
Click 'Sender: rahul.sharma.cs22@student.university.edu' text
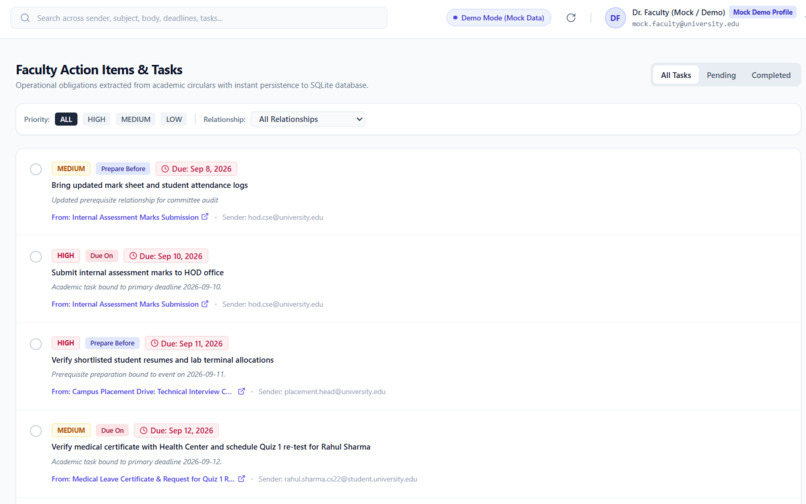click(x=338, y=479)
